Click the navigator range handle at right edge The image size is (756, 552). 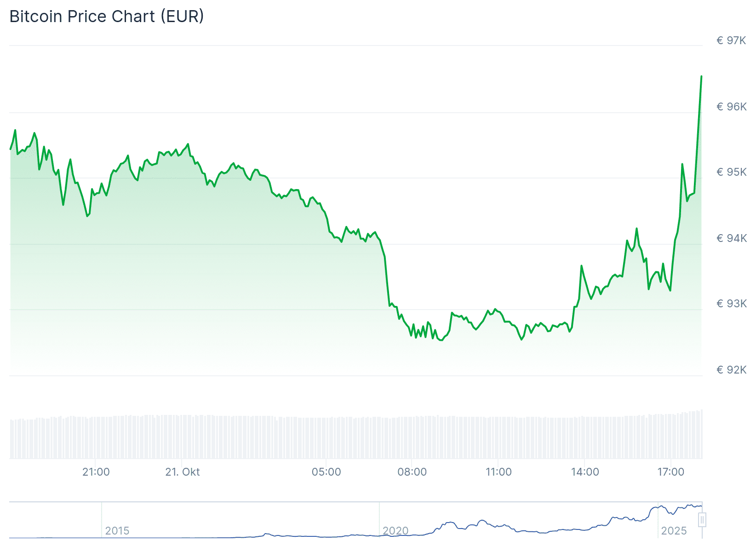pyautogui.click(x=702, y=520)
